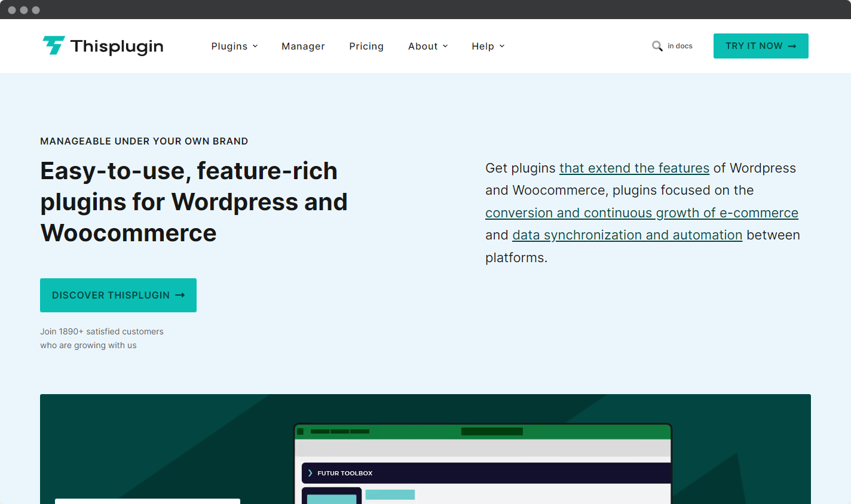Click the FUTUR TOOLBOX bar in preview
The image size is (851, 504).
[486, 473]
